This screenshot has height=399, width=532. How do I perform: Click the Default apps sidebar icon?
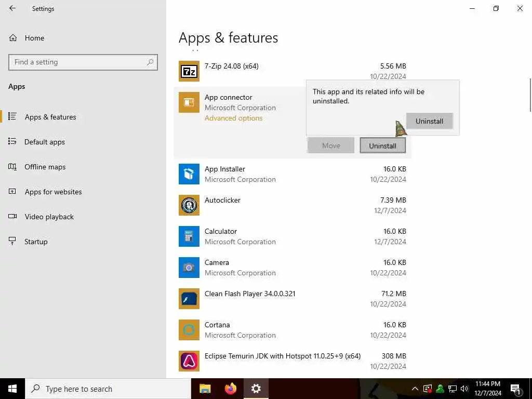point(12,141)
